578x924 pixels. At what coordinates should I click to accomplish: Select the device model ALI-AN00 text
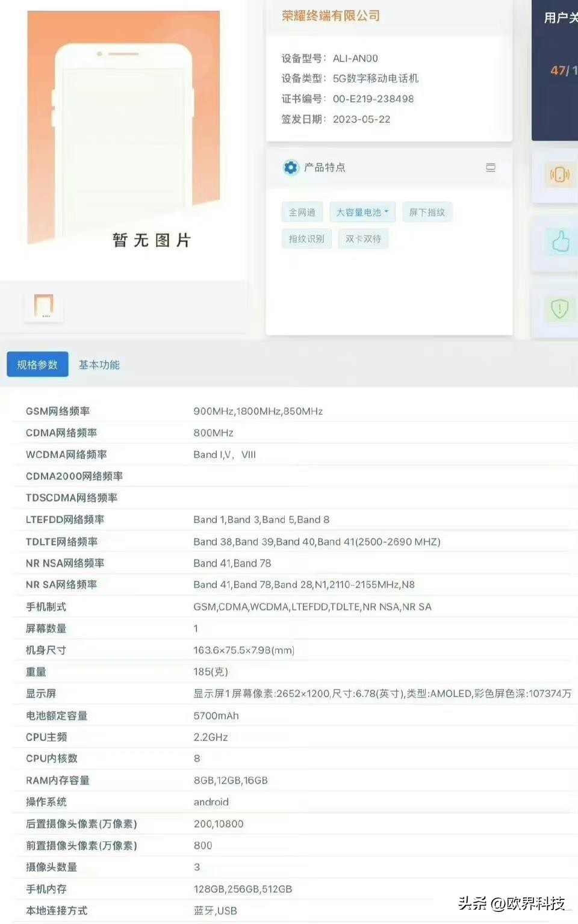click(x=354, y=58)
